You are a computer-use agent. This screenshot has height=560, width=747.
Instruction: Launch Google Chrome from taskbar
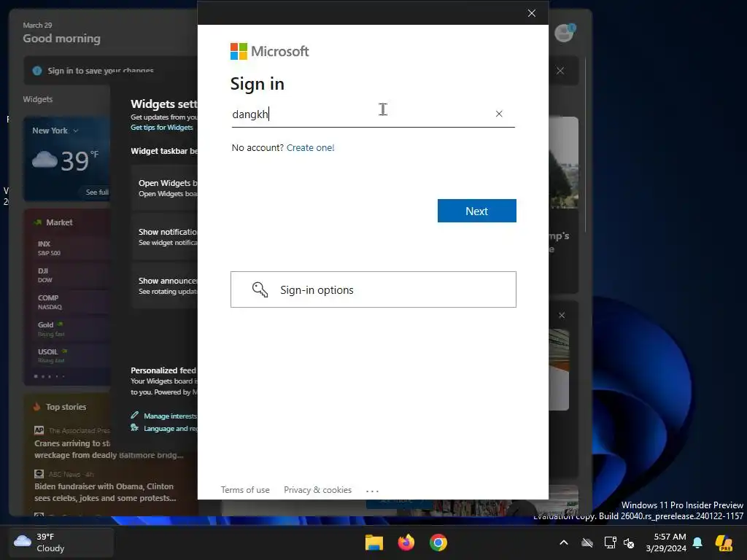click(438, 542)
